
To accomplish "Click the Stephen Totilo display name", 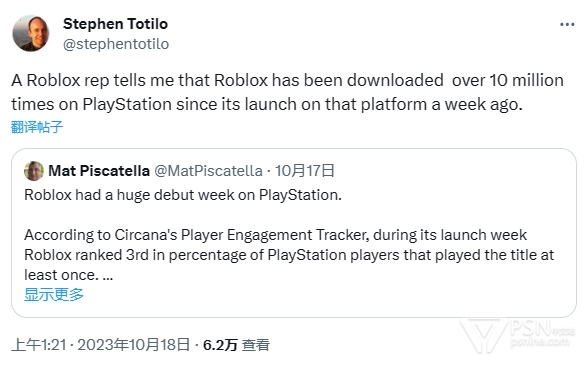I will tap(115, 24).
